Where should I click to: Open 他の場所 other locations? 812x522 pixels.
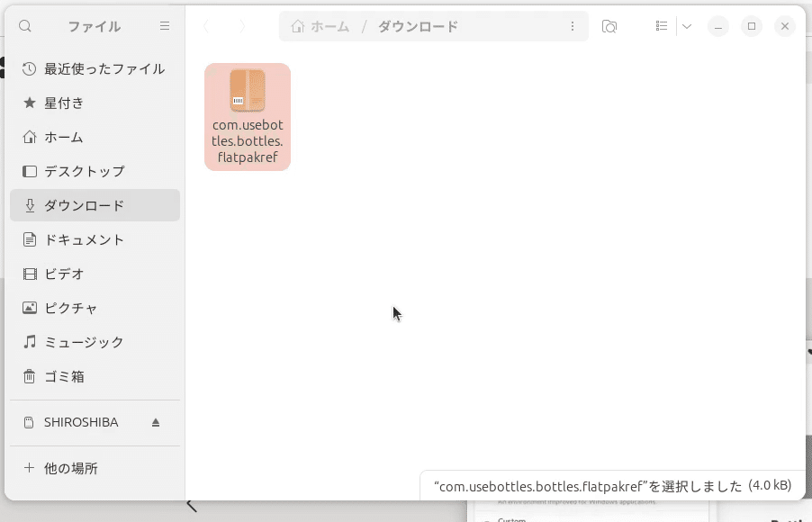95,469
